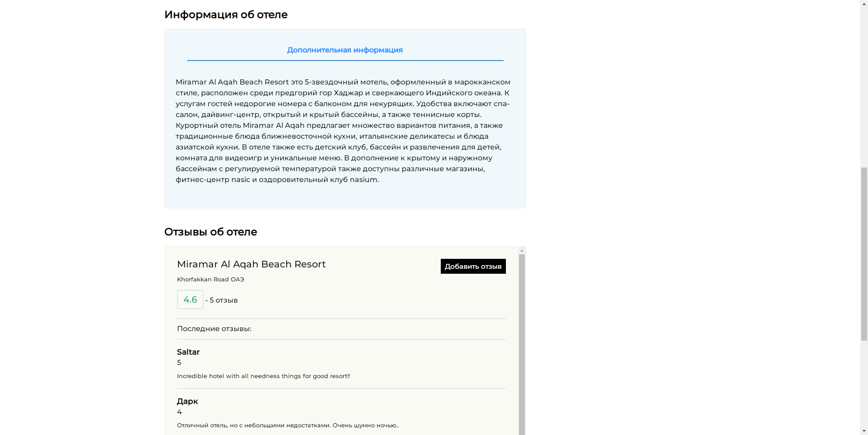Click the '- 5 отзыв' review count
Image resolution: width=868 pixels, height=435 pixels.
pos(222,300)
